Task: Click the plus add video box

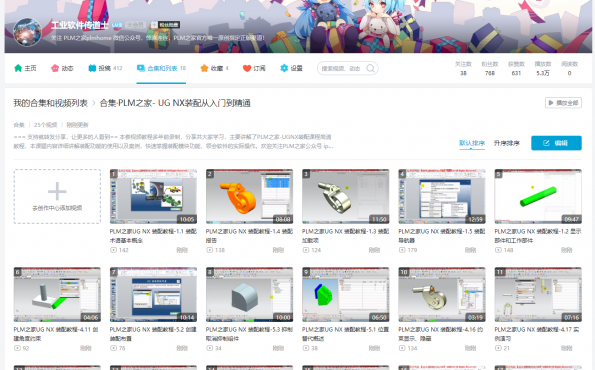Action: pyautogui.click(x=57, y=196)
